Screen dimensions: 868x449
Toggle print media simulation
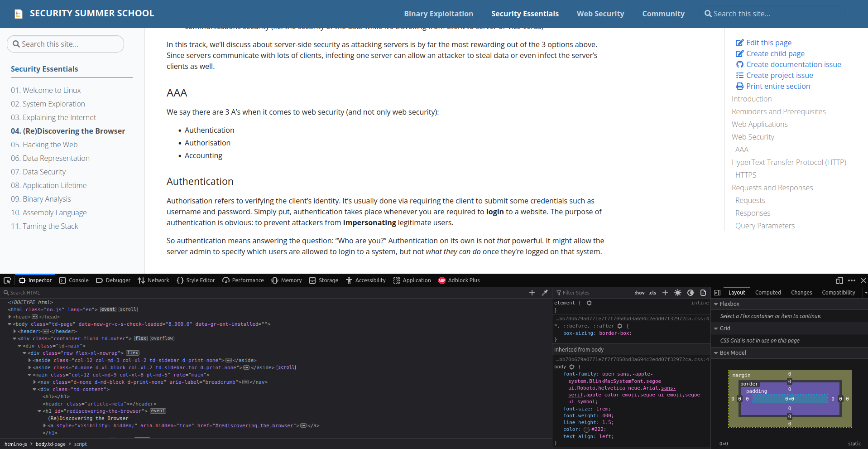(703, 293)
